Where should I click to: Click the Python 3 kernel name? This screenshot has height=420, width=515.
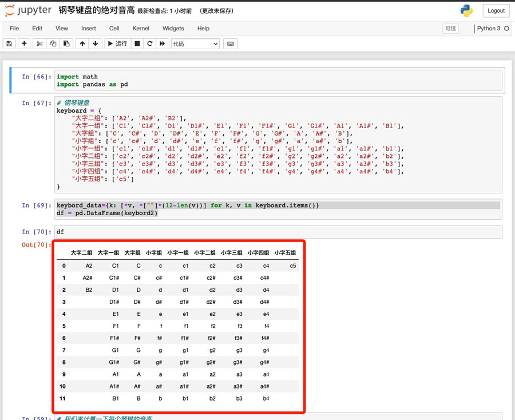point(489,29)
